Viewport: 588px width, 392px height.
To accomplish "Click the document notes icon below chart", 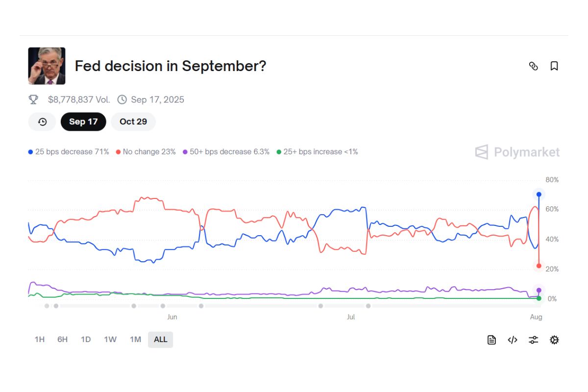I will (491, 340).
